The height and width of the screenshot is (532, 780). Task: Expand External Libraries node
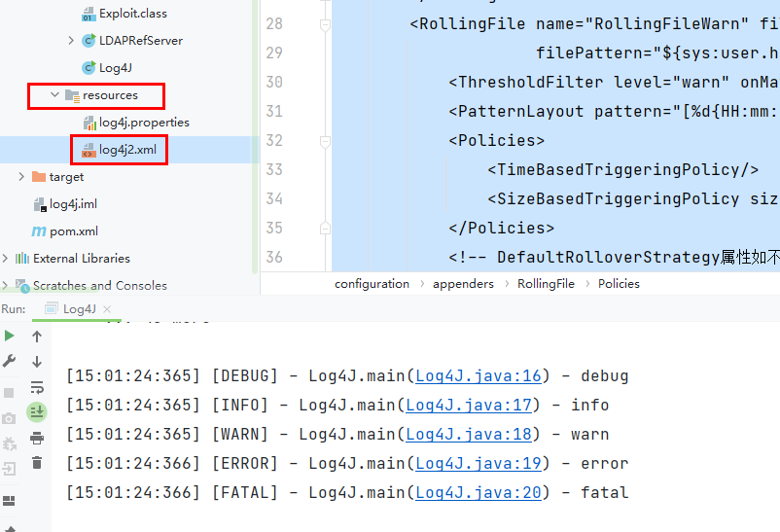[6, 259]
